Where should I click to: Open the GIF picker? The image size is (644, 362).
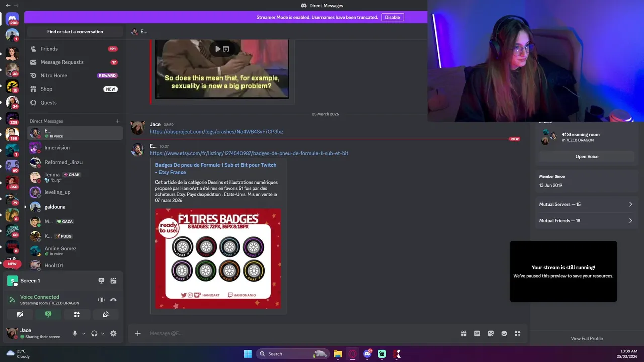(477, 333)
